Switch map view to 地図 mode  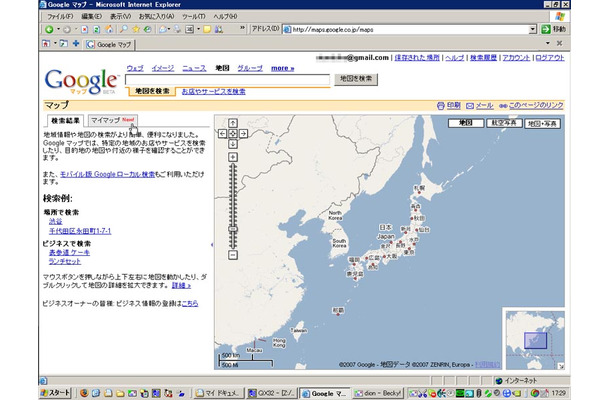click(x=462, y=122)
